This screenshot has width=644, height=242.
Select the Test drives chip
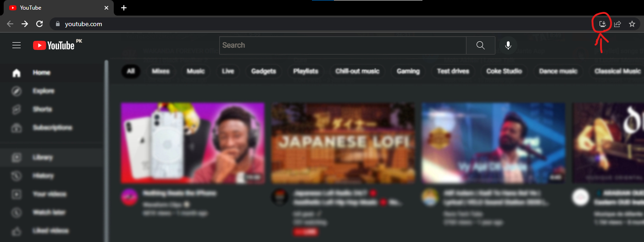(453, 71)
